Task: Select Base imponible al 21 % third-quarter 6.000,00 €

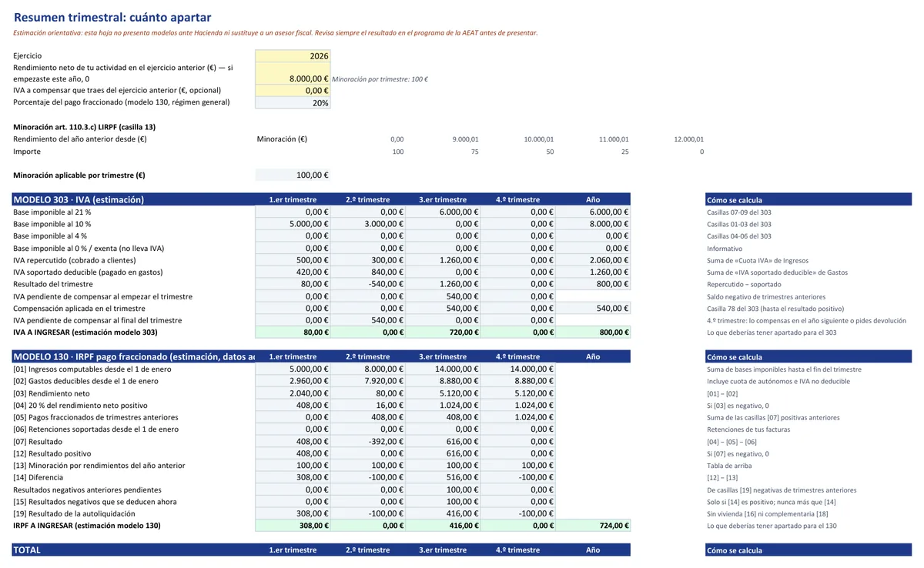Action: 443,212
